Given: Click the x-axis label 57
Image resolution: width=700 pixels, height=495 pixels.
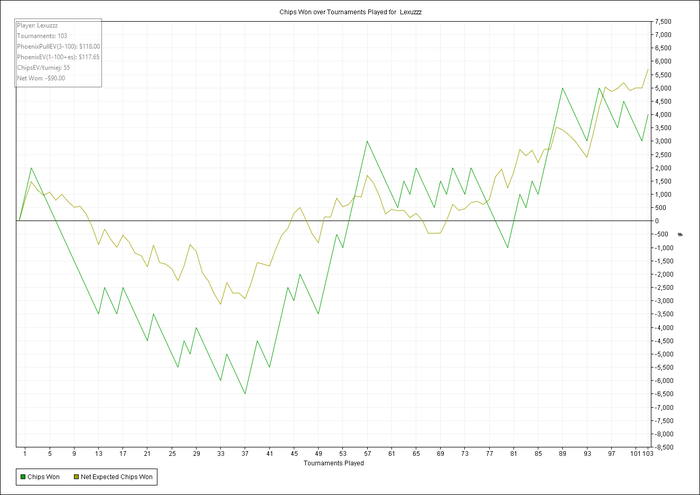Looking at the screenshot, I should (x=367, y=453).
